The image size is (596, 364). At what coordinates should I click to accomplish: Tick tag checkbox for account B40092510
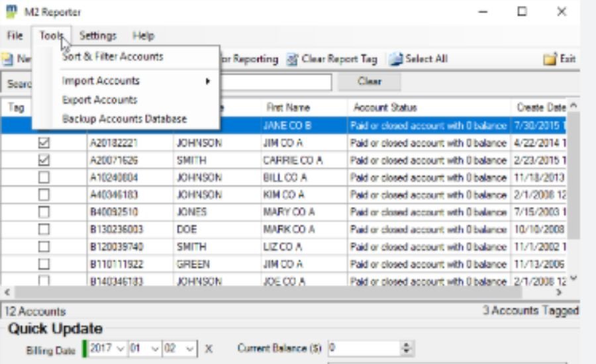tap(44, 212)
